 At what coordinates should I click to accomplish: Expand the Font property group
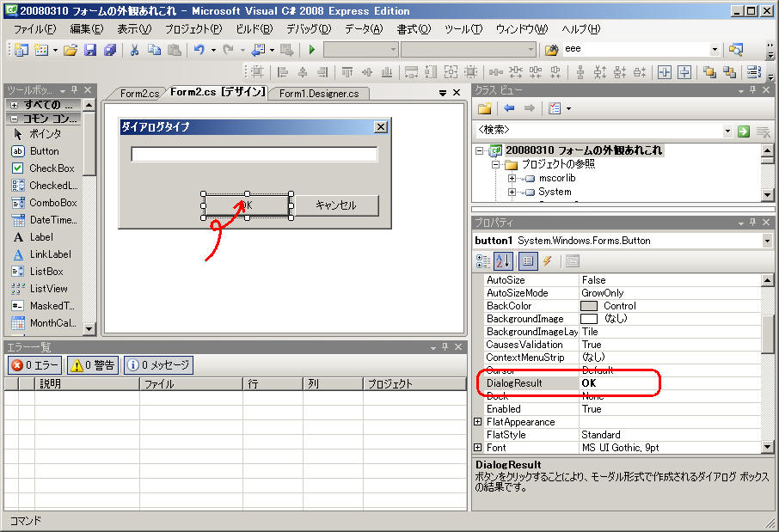click(x=478, y=448)
